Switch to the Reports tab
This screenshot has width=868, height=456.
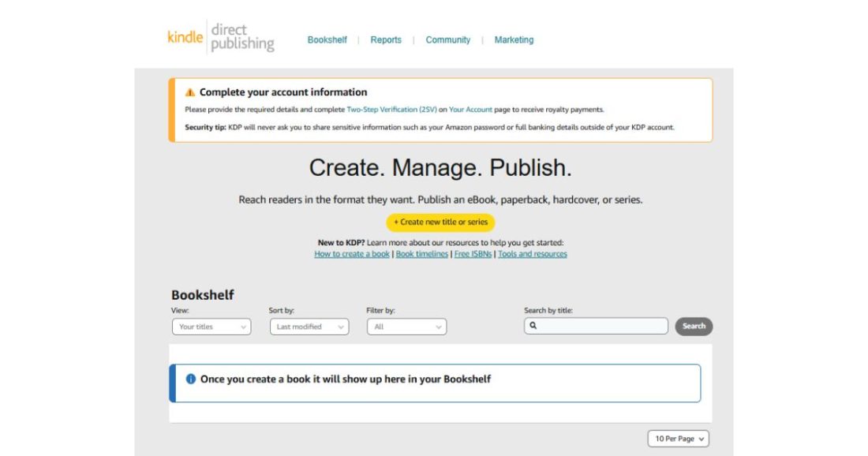(385, 39)
